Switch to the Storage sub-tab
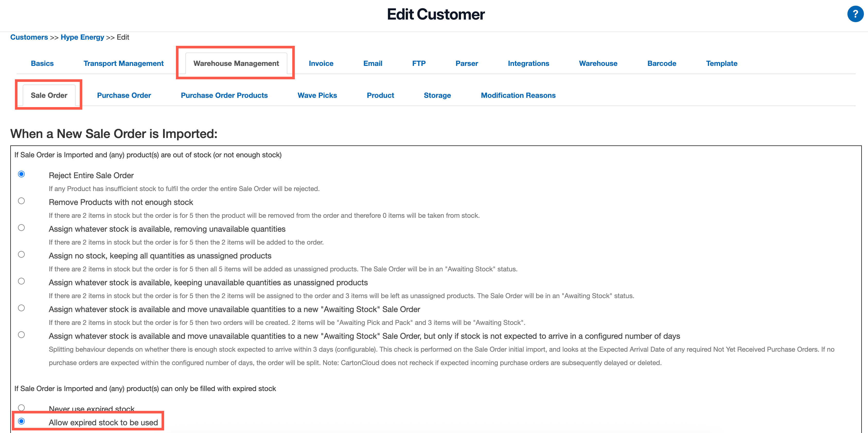Image resolution: width=868 pixels, height=433 pixels. pos(437,96)
